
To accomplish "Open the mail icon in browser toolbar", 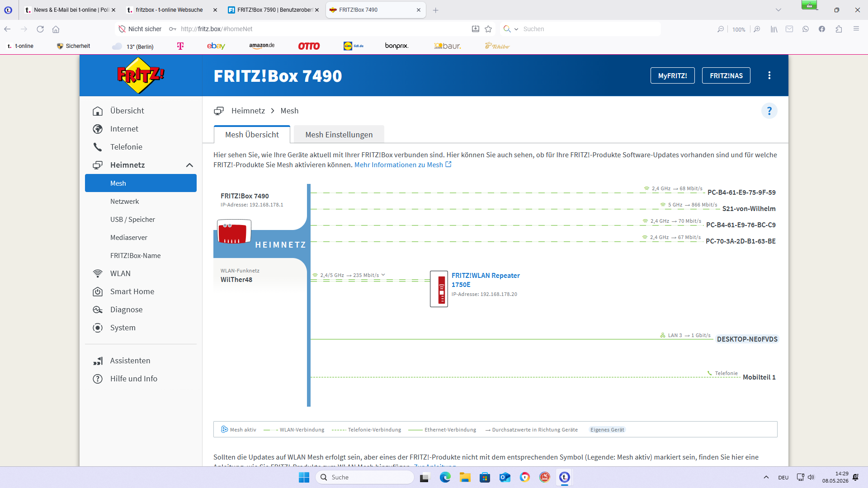I will [789, 29].
